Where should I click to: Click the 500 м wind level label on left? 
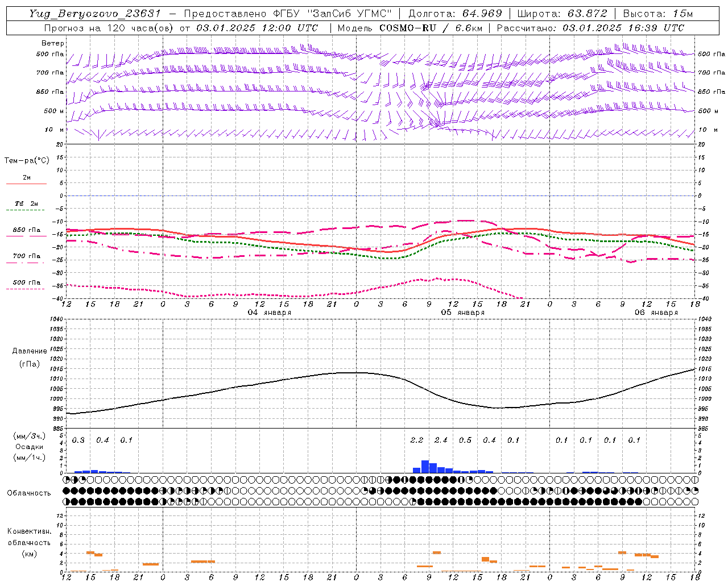54,111
